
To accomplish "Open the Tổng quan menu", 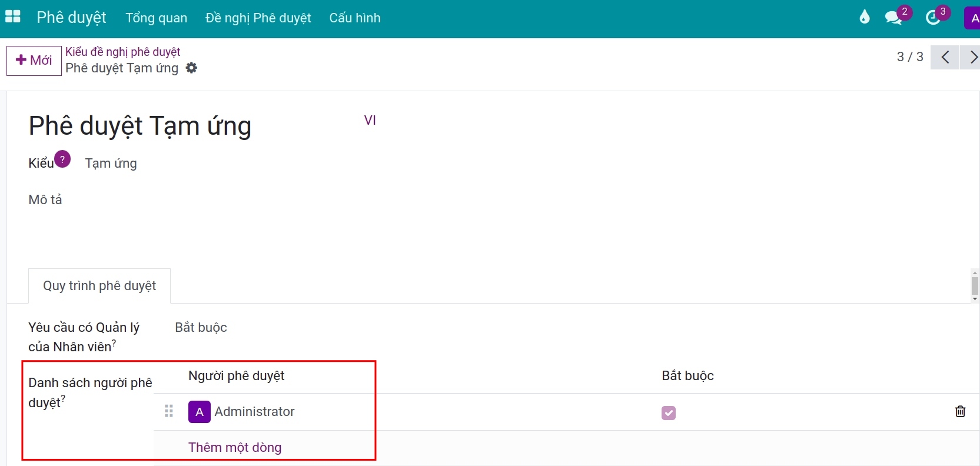I will pos(157,18).
